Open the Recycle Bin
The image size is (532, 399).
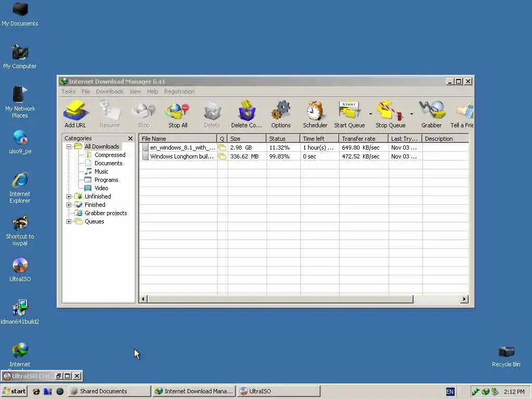click(506, 356)
